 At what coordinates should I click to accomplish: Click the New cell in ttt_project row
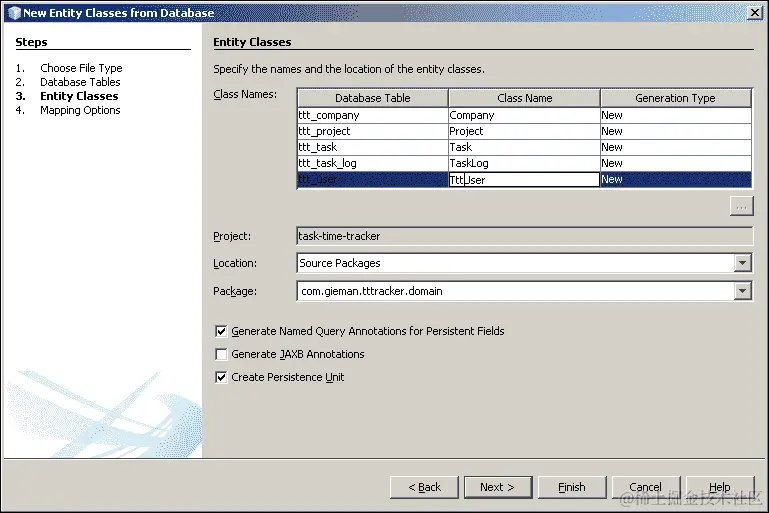point(676,131)
